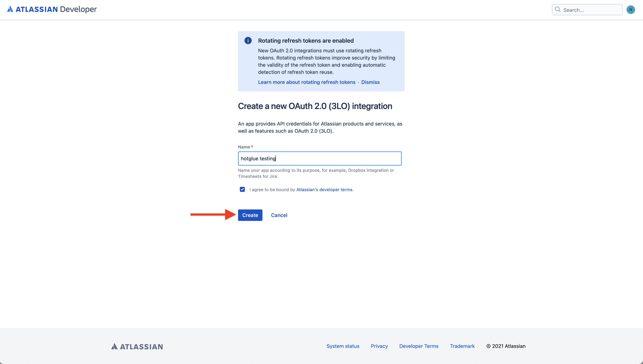The height and width of the screenshot is (364, 643).
Task: Click the Cancel link
Action: point(279,215)
